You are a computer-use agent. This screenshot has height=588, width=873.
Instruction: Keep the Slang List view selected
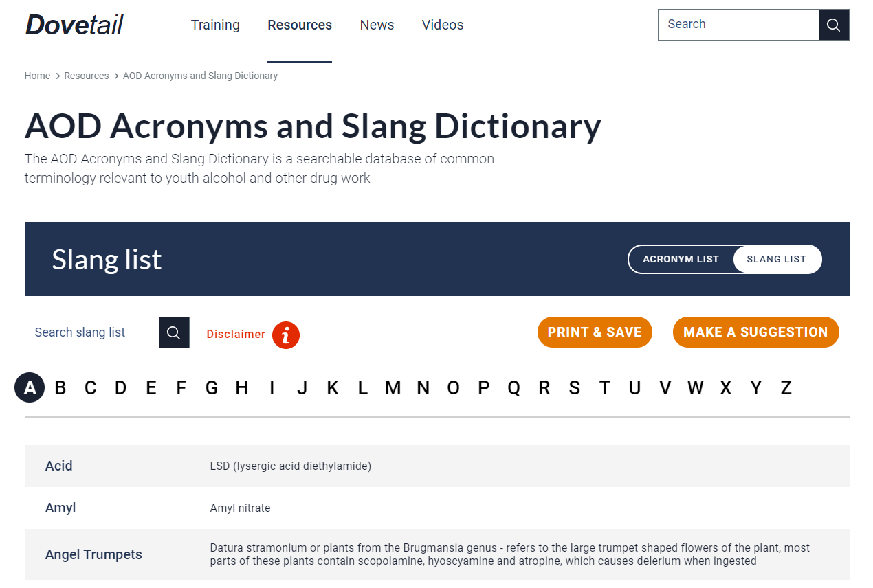[x=777, y=259]
